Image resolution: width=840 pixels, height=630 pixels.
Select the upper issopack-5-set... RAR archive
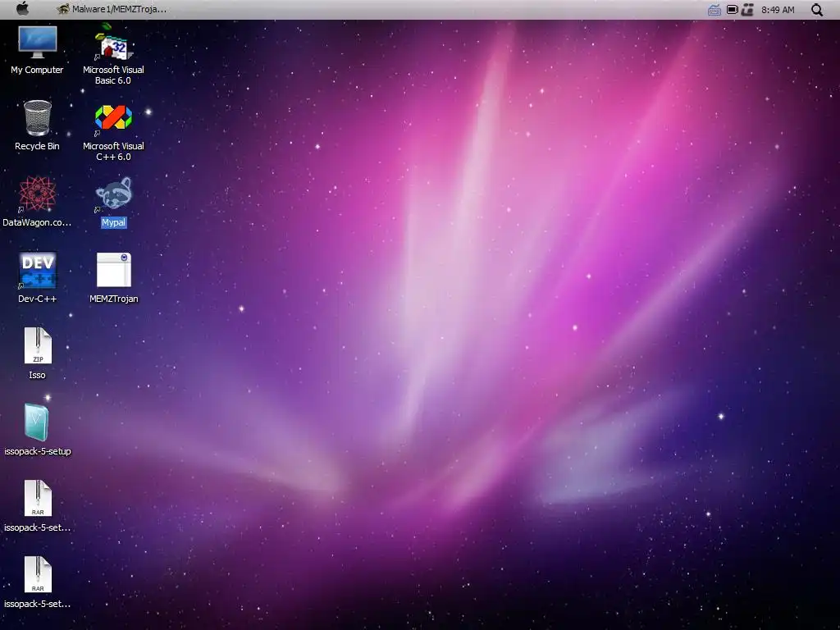tap(38, 498)
